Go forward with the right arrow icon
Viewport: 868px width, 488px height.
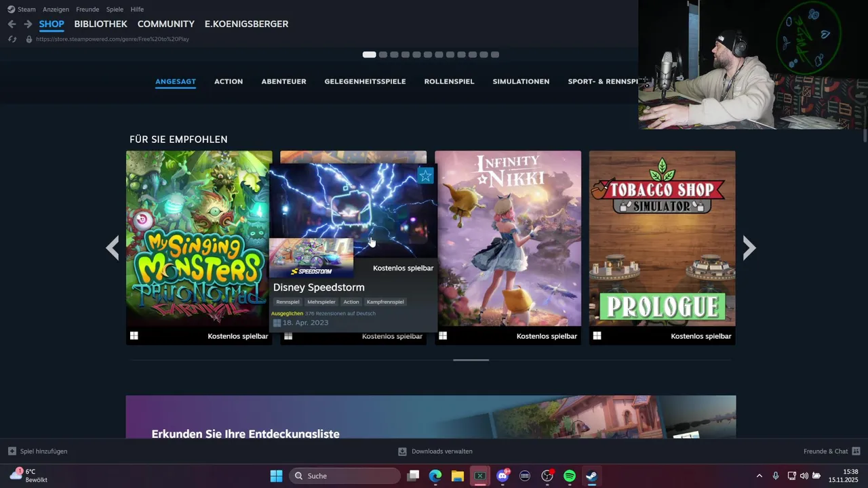pyautogui.click(x=28, y=24)
